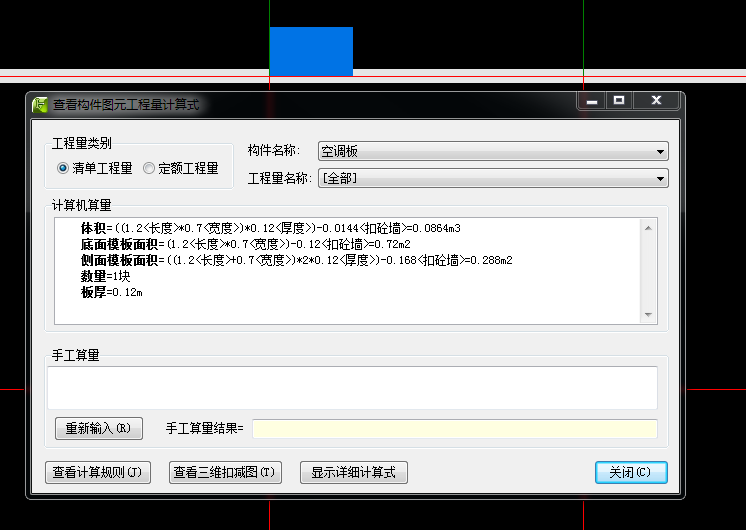Select the 板厚=0.12m line

[111, 292]
